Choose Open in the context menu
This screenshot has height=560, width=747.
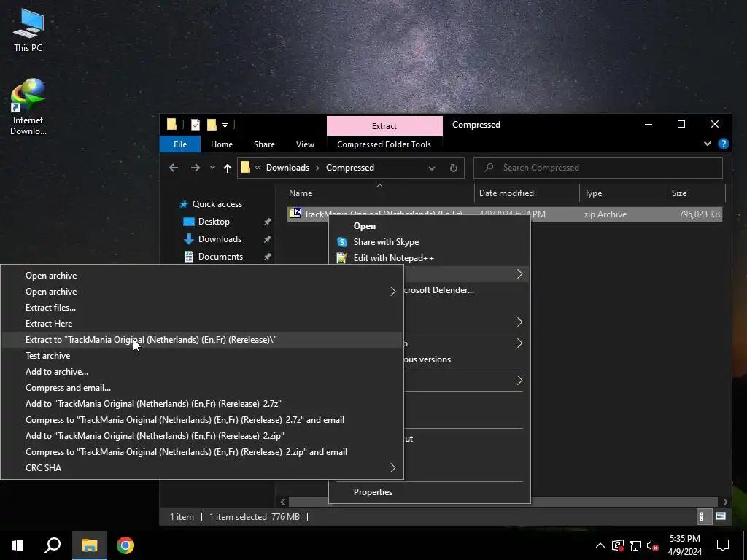click(x=365, y=226)
